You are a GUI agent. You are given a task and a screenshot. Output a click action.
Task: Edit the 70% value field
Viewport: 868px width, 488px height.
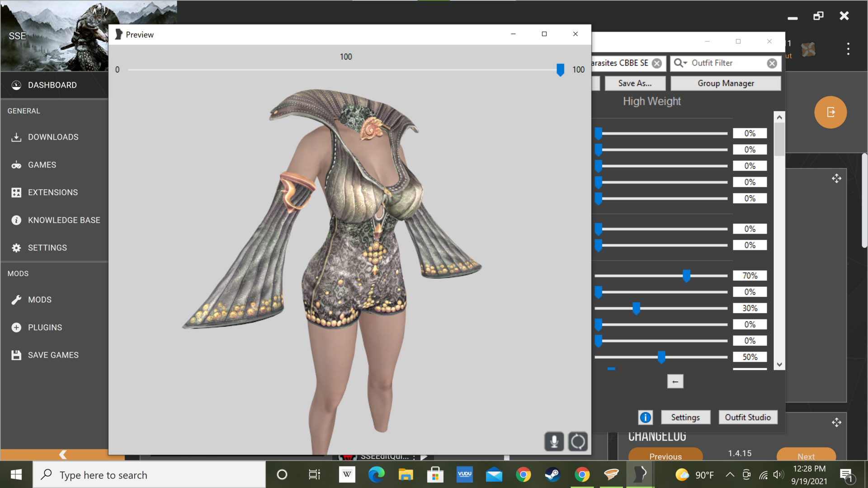pos(750,276)
